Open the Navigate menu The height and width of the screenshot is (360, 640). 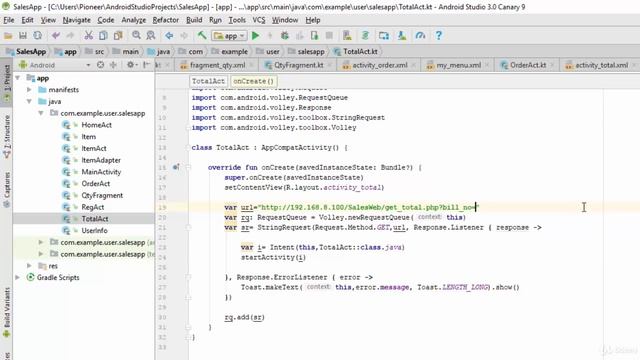point(76,20)
